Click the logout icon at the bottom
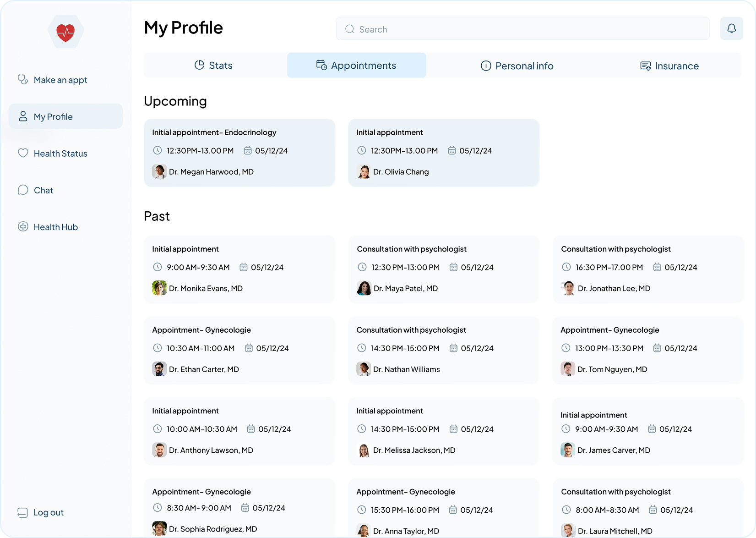The height and width of the screenshot is (538, 756). 23,512
